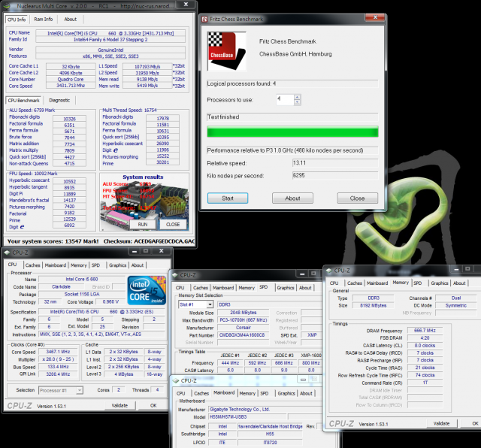Click the Your system scores status line
This screenshot has height=448, width=481.
coord(100,241)
